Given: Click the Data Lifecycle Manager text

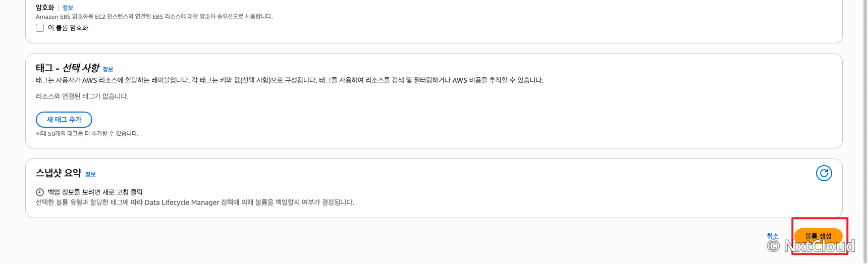Looking at the screenshot, I should click(x=182, y=202).
